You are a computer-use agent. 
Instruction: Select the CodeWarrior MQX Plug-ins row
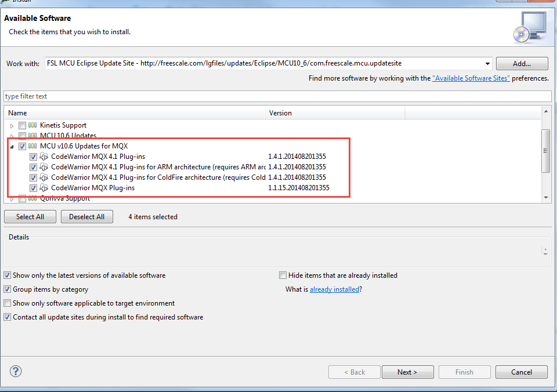pyautogui.click(x=93, y=188)
